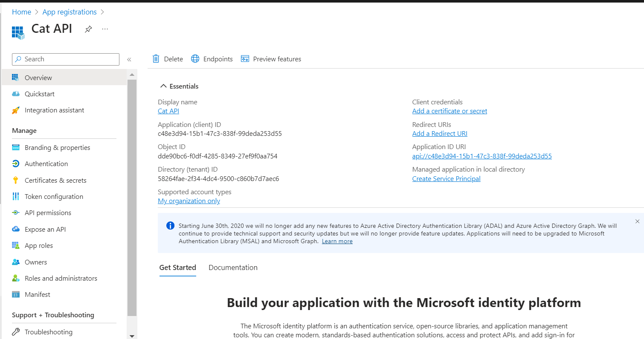Select the Get Started tab
644x339 pixels.
(x=177, y=267)
